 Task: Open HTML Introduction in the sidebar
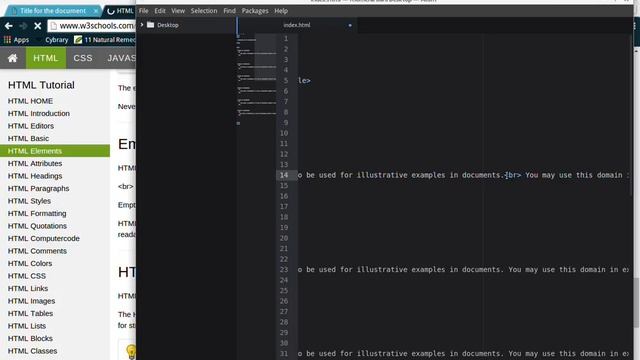pyautogui.click(x=39, y=113)
